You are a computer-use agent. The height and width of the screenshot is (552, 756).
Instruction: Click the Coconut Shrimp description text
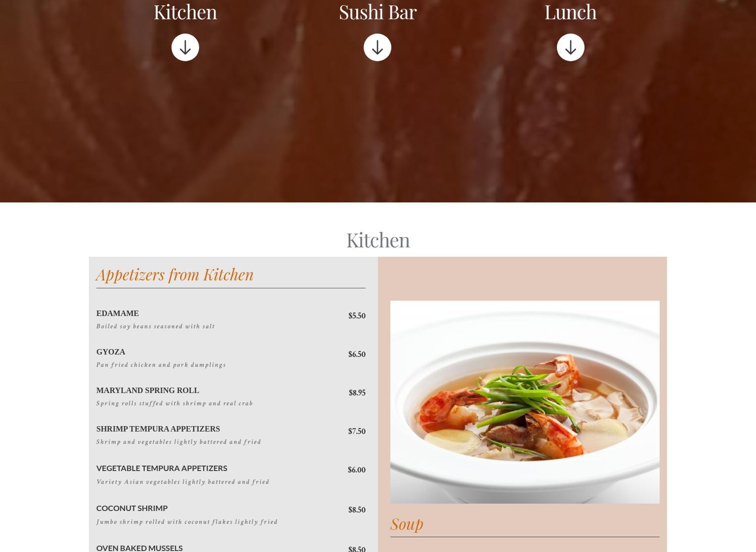(187, 522)
